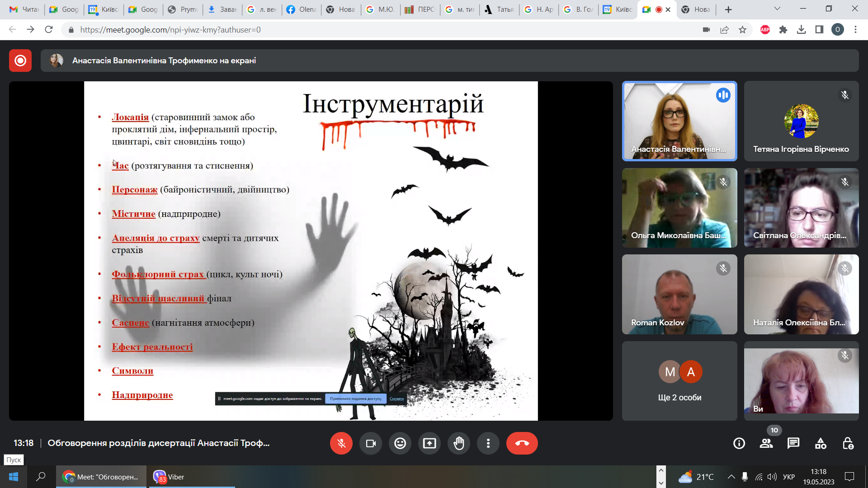Raise your hand in the meeting
Screen dimensions: 868x488
pyautogui.click(x=459, y=443)
